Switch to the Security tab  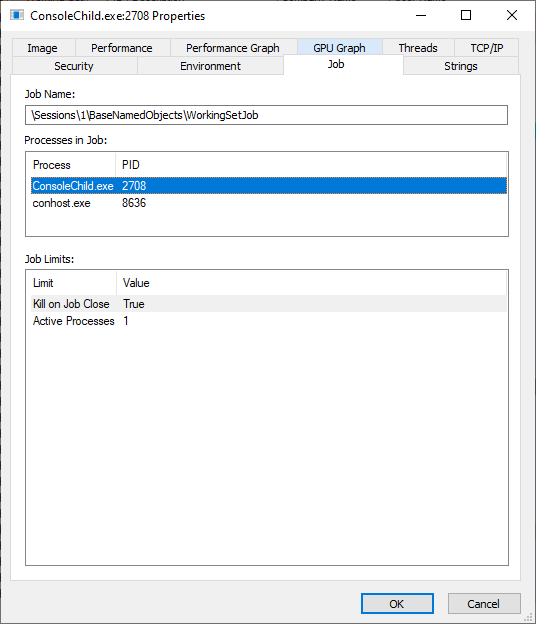tap(75, 66)
